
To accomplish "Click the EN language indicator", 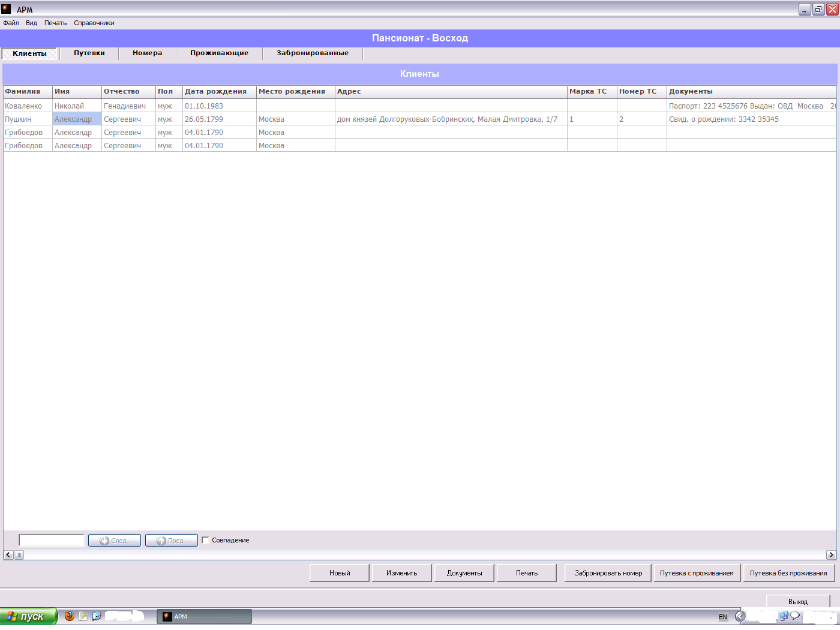I will tap(723, 617).
